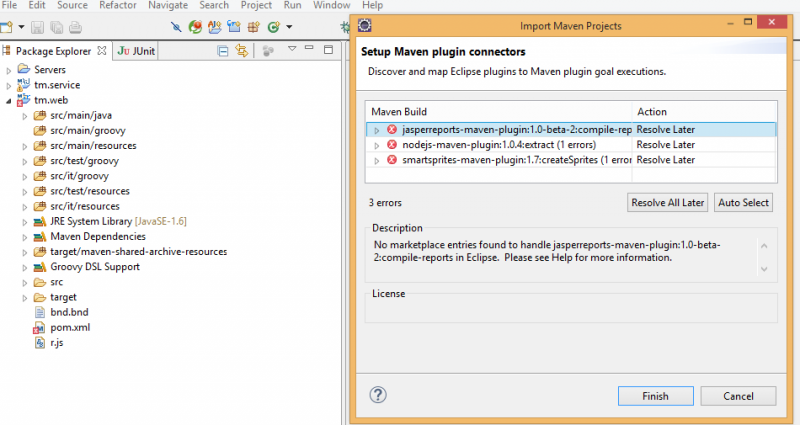Click Resolve Later for smartsprites-maven-plugin
This screenshot has height=425, width=800.
(x=665, y=160)
